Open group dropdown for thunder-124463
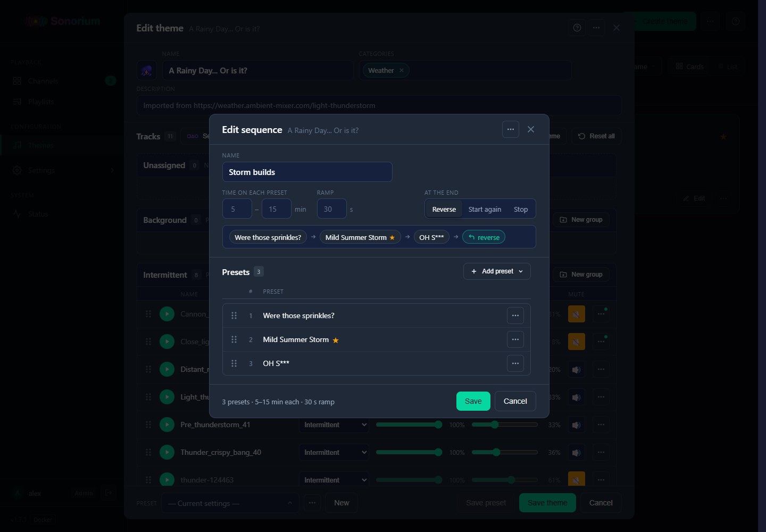Image resolution: width=766 pixels, height=532 pixels. (334, 479)
